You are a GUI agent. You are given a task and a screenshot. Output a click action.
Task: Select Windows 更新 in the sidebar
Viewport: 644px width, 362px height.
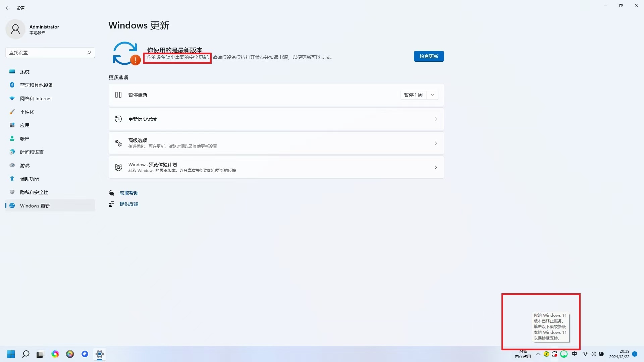pos(35,205)
